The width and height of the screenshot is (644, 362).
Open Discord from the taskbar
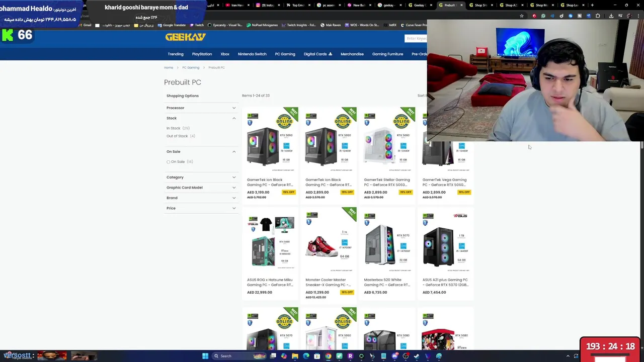click(x=394, y=356)
